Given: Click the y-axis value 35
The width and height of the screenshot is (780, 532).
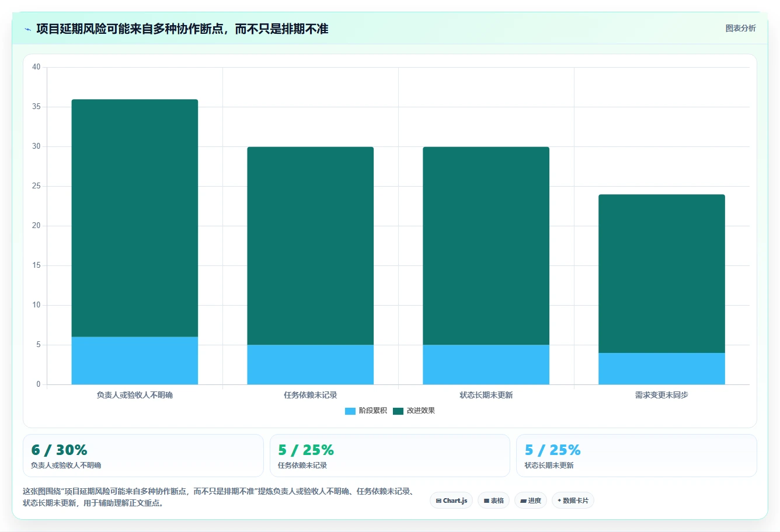Looking at the screenshot, I should click(x=36, y=107).
